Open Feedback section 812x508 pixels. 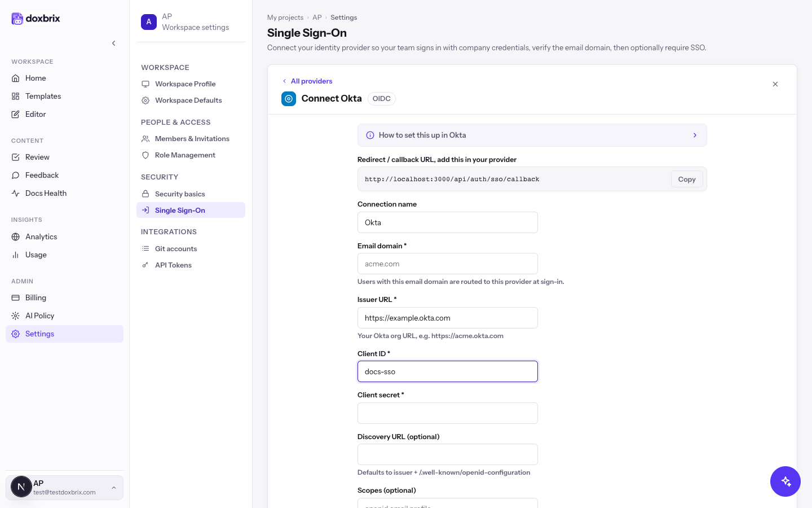[64, 175]
